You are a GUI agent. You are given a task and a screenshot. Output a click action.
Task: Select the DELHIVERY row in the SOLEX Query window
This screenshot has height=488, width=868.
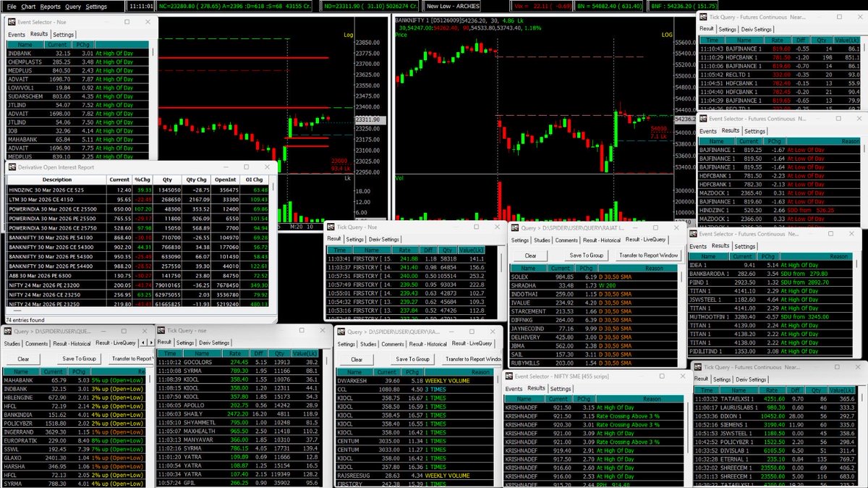coord(595,337)
